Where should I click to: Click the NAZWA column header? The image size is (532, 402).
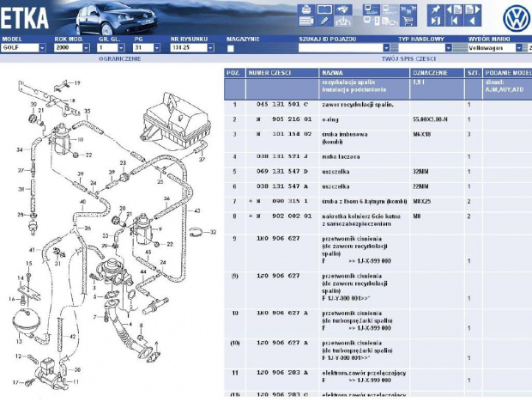point(365,73)
